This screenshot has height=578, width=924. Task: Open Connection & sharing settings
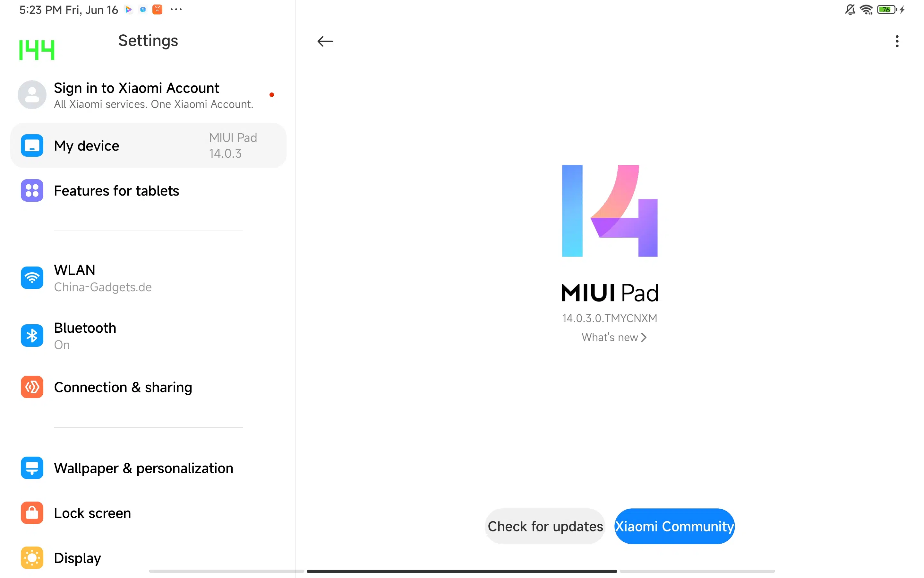pyautogui.click(x=148, y=387)
